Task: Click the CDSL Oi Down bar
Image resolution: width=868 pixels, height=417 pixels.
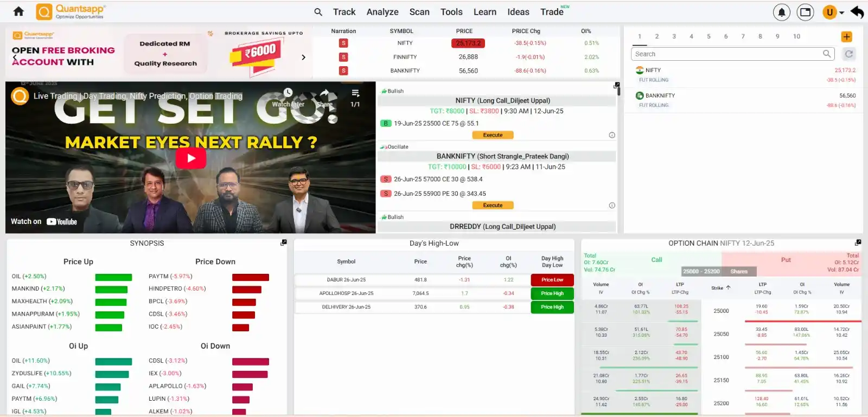Action: [x=251, y=362]
